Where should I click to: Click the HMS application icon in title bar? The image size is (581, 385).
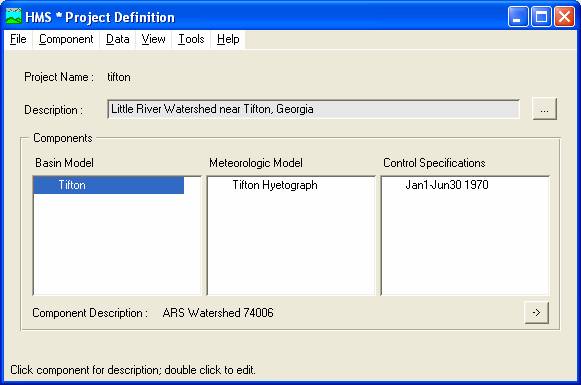click(14, 16)
